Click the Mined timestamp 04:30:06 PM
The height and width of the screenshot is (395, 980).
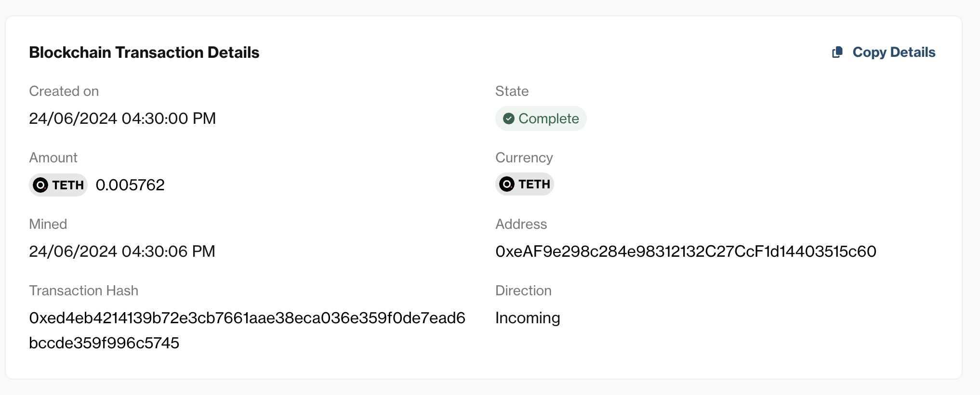tap(122, 251)
